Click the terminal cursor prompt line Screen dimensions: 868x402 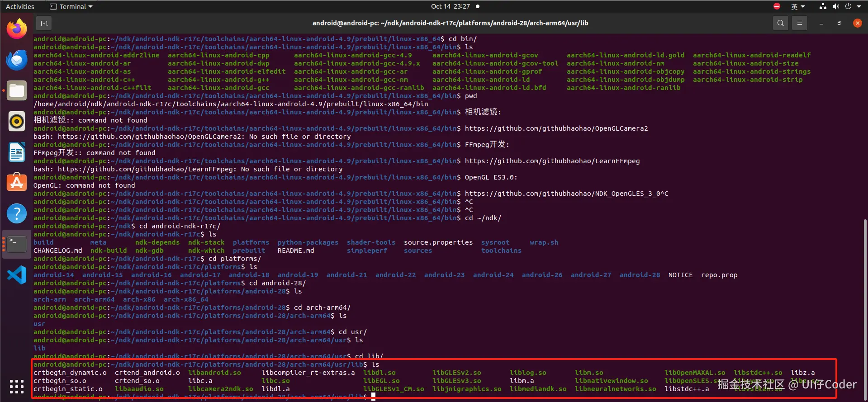[204, 397]
